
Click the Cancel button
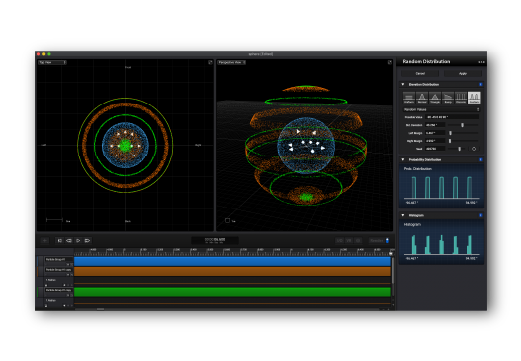click(x=420, y=73)
